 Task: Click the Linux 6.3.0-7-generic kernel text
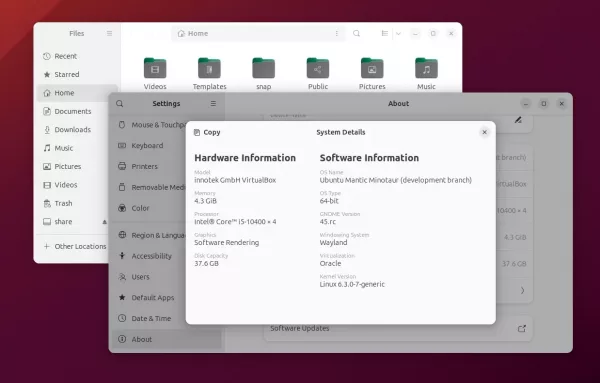tap(352, 284)
